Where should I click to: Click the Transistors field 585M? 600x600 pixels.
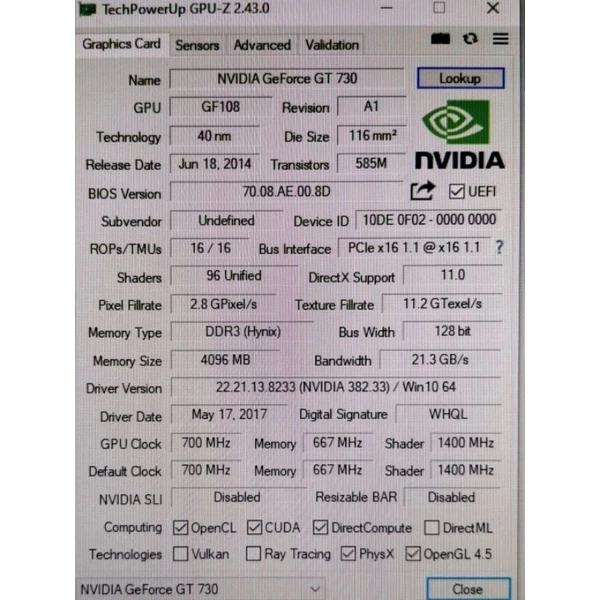(x=371, y=163)
